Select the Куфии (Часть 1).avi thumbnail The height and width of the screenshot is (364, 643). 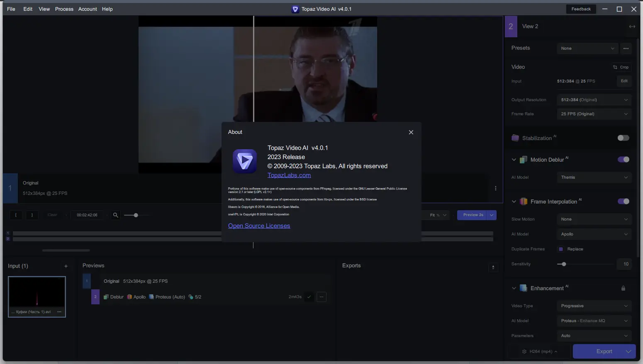point(37,297)
